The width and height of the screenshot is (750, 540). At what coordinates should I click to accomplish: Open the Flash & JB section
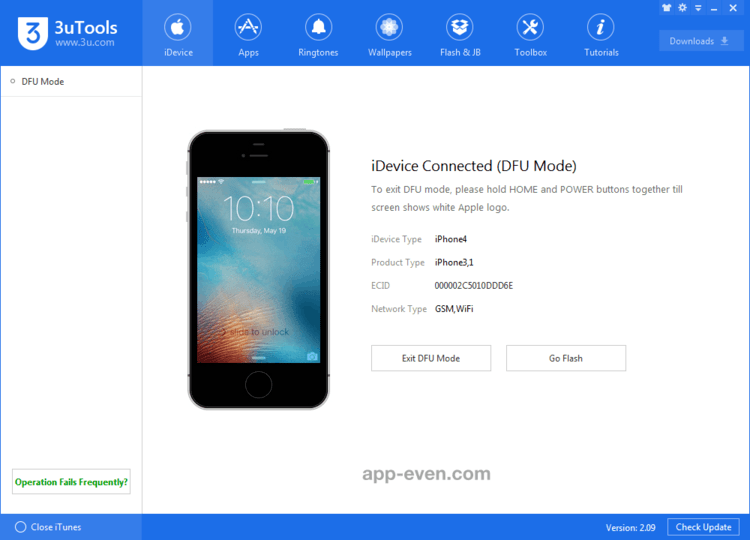click(460, 33)
